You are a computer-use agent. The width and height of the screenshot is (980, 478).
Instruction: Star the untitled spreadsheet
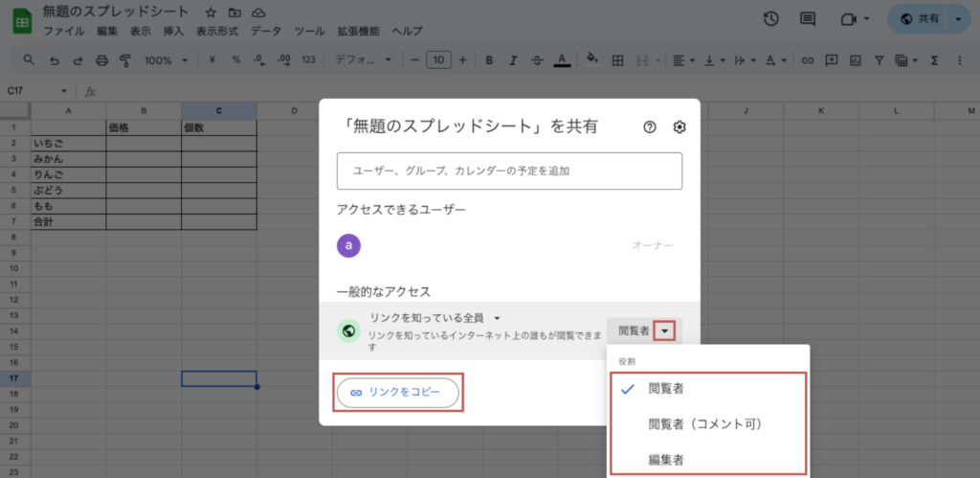pyautogui.click(x=211, y=12)
